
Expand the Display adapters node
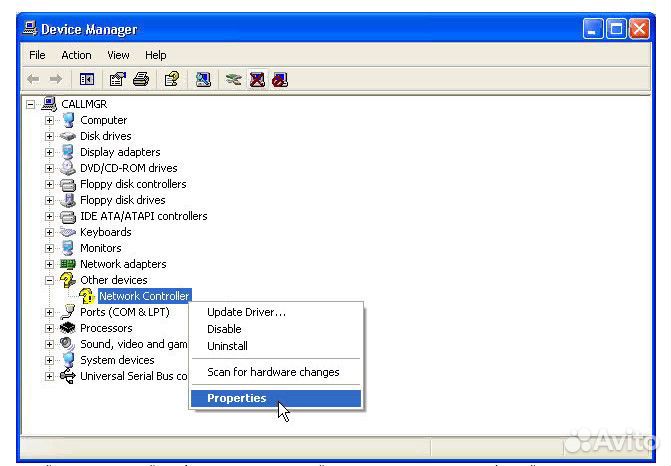coord(49,152)
